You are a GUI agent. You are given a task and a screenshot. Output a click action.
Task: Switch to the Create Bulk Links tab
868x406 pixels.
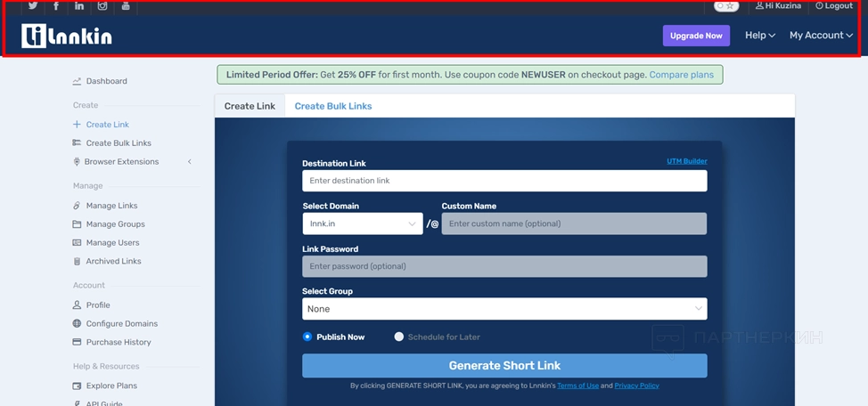333,106
